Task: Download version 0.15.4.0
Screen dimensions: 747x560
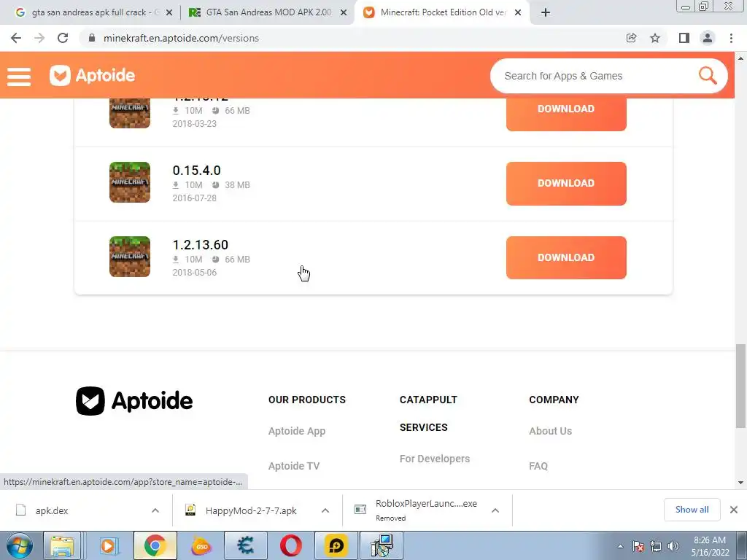Action: pos(566,183)
